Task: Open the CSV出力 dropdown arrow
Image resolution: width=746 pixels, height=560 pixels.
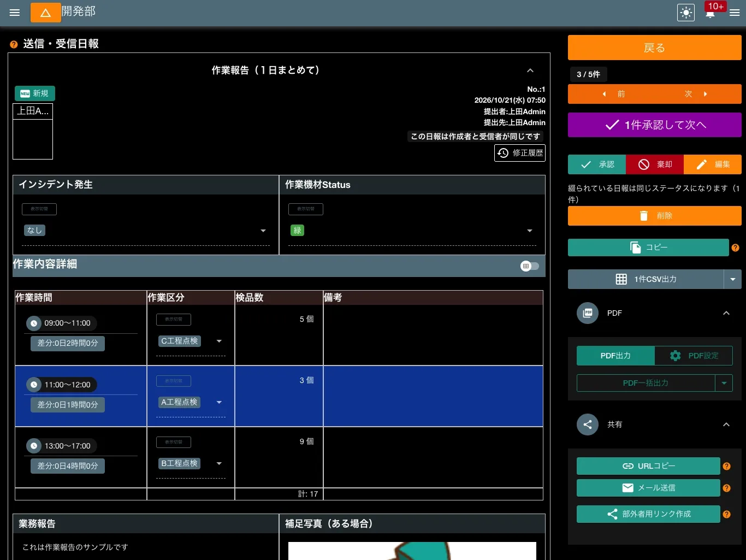Action: pyautogui.click(x=733, y=279)
